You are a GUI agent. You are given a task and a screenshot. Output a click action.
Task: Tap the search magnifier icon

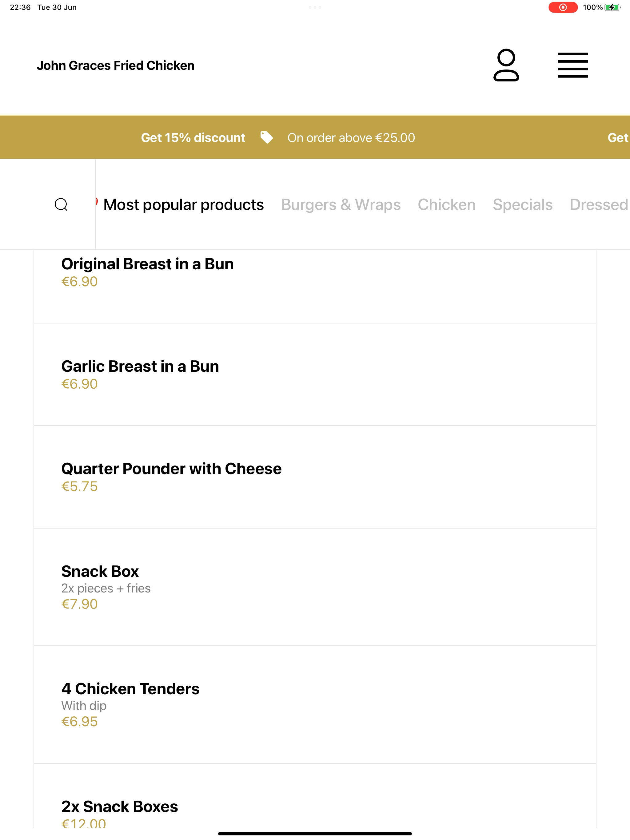point(61,204)
